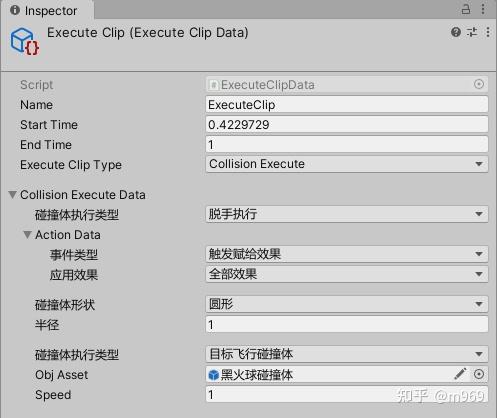Click the Start Time input field

(x=347, y=125)
